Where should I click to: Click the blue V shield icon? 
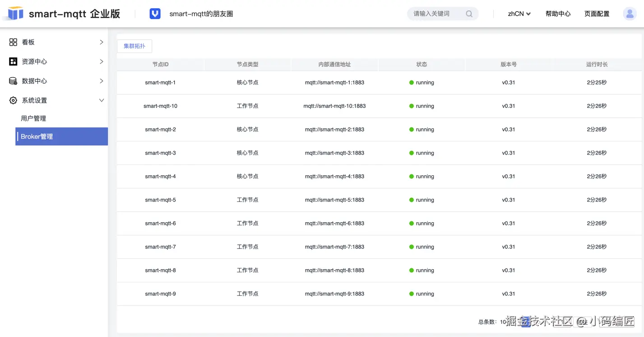tap(155, 14)
